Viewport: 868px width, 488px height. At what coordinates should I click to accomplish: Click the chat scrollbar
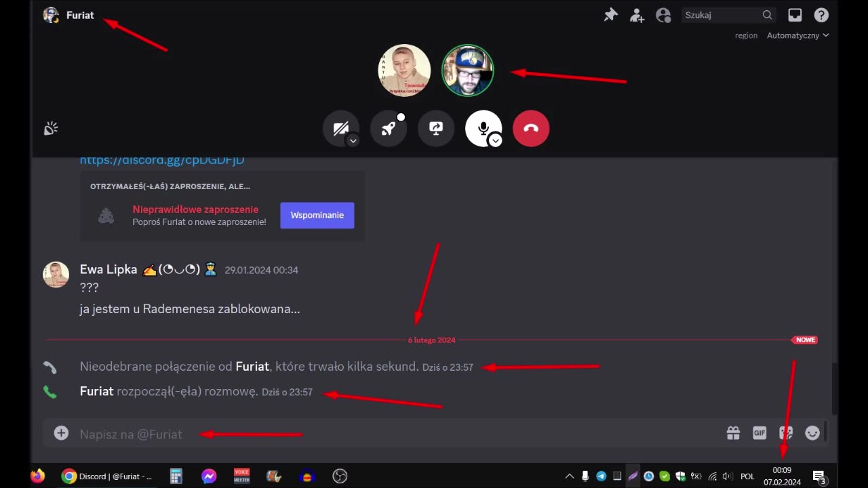tap(834, 388)
